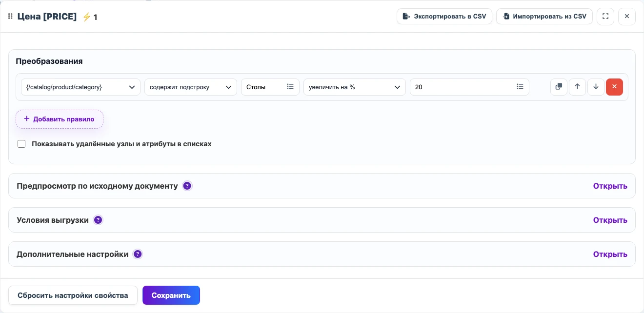This screenshot has height=313, width=644.
Task: Click the lightning bolt rule counter icon
Action: click(87, 17)
